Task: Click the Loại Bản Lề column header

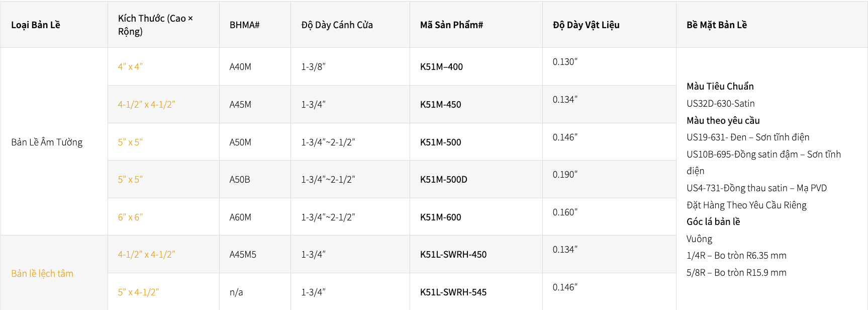Action: click(x=36, y=25)
